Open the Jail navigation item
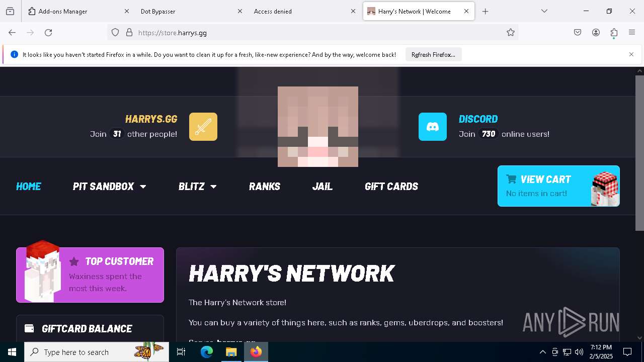 coord(323,187)
